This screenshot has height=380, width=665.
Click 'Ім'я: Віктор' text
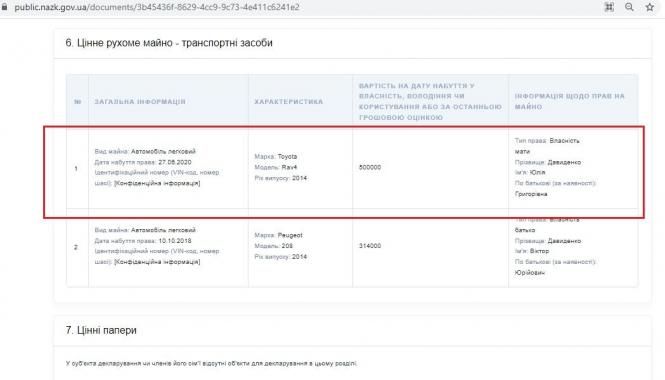coord(532,251)
